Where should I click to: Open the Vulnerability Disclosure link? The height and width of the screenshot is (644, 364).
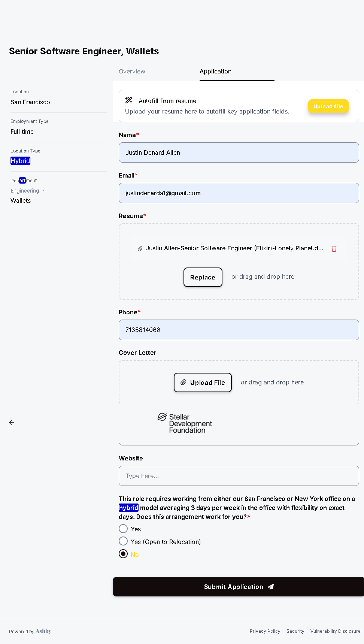[335, 631]
